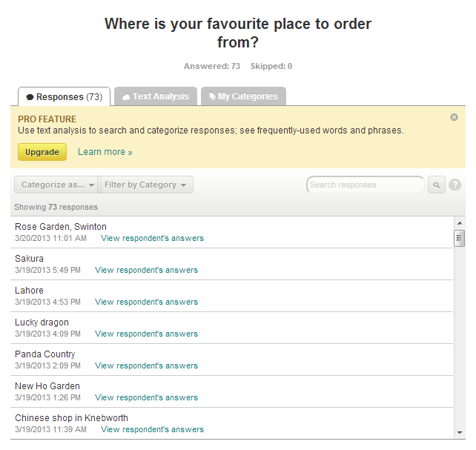
Task: Click the yellow Upgrade button
Action: [x=42, y=152]
